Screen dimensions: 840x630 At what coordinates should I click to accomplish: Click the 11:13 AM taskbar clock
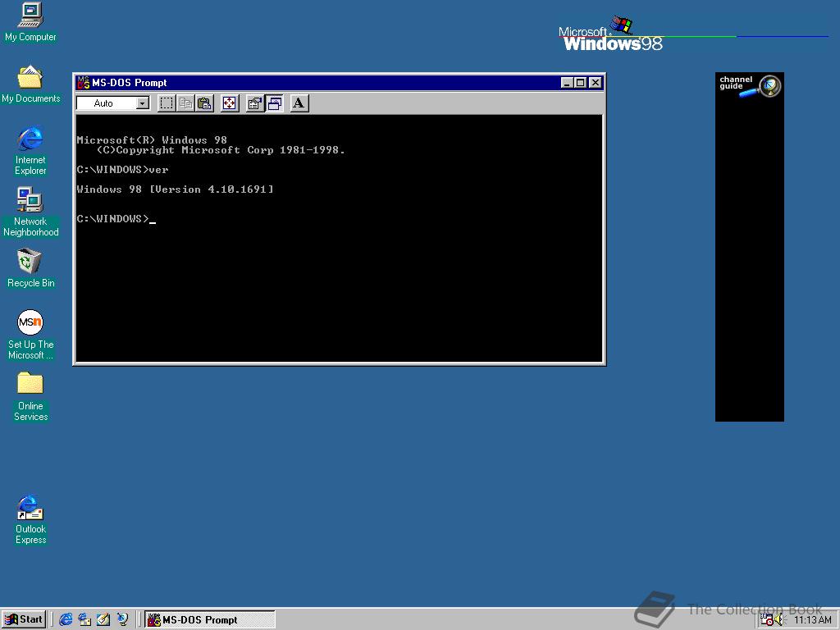(812, 620)
